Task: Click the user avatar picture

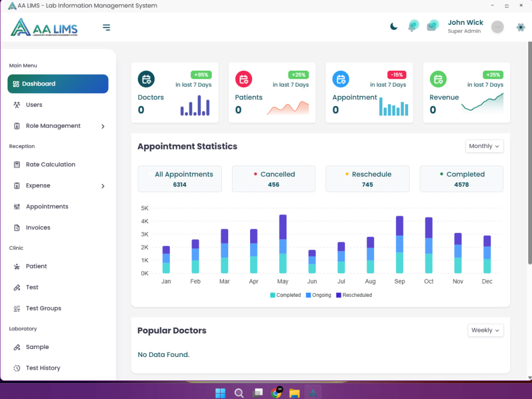Action: 497,27
